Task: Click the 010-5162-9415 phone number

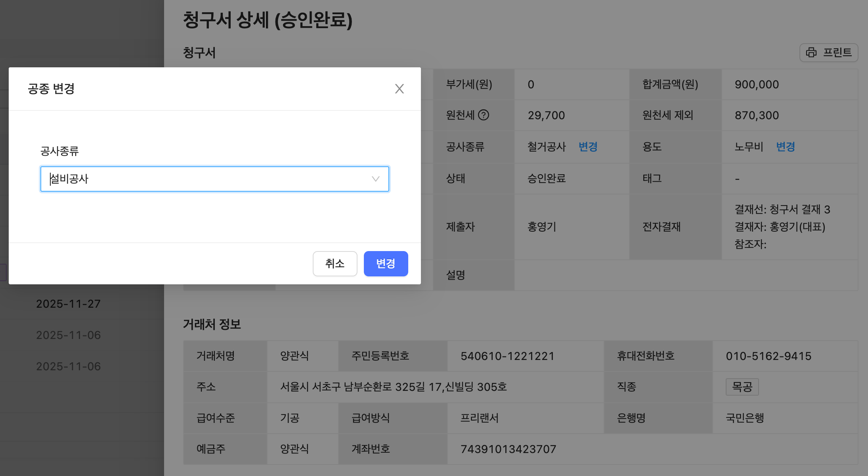Action: coord(768,356)
